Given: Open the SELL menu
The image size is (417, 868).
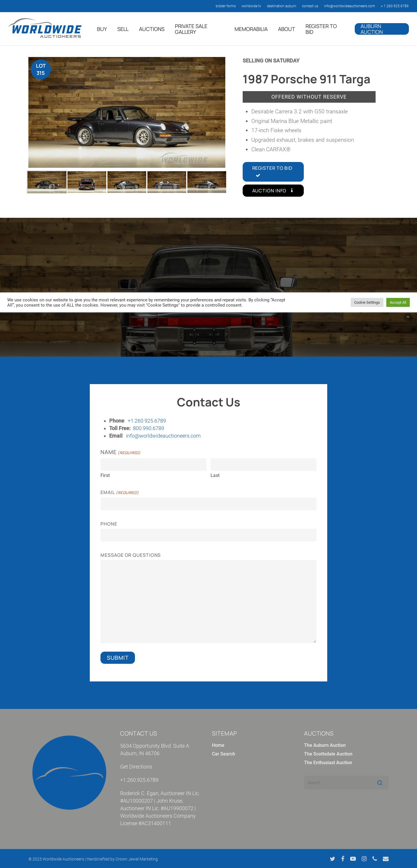Looking at the screenshot, I should pos(123,29).
